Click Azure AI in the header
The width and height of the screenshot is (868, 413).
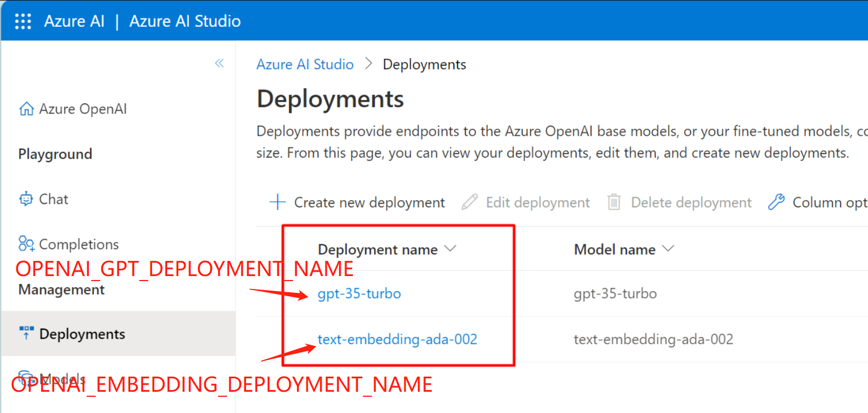[74, 21]
